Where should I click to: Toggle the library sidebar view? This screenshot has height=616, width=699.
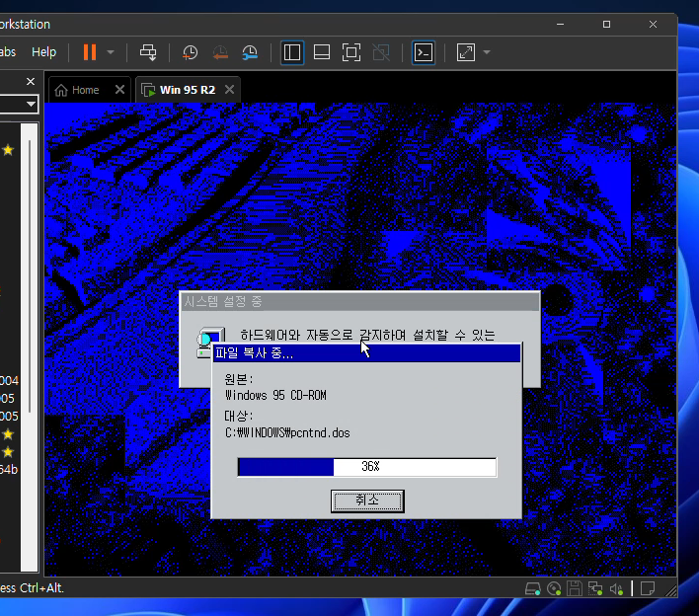[x=292, y=52]
